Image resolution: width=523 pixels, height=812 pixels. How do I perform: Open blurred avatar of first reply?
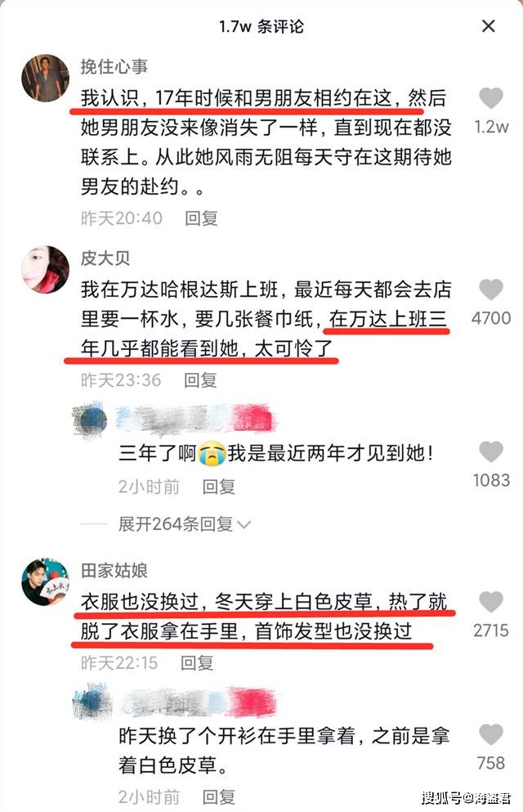tap(91, 419)
